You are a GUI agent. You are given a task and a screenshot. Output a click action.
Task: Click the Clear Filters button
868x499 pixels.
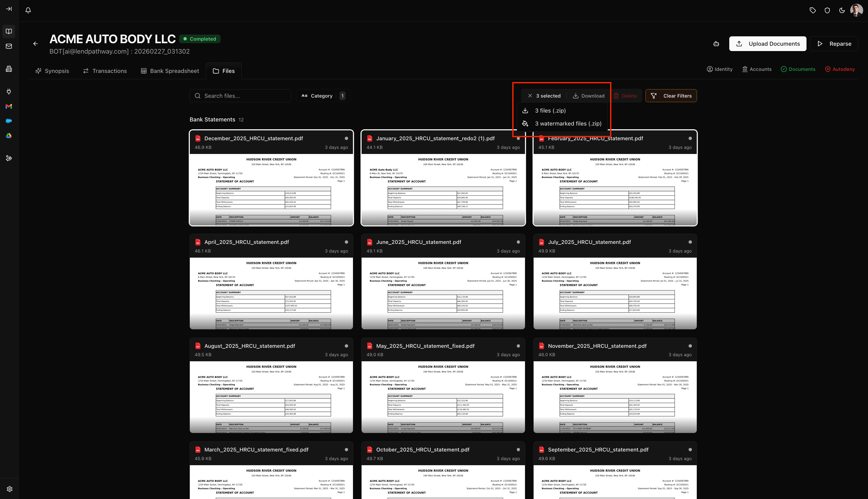[671, 96]
